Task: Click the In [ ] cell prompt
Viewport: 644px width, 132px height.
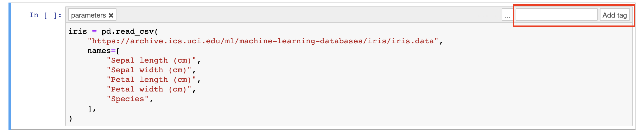Action: click(x=45, y=15)
